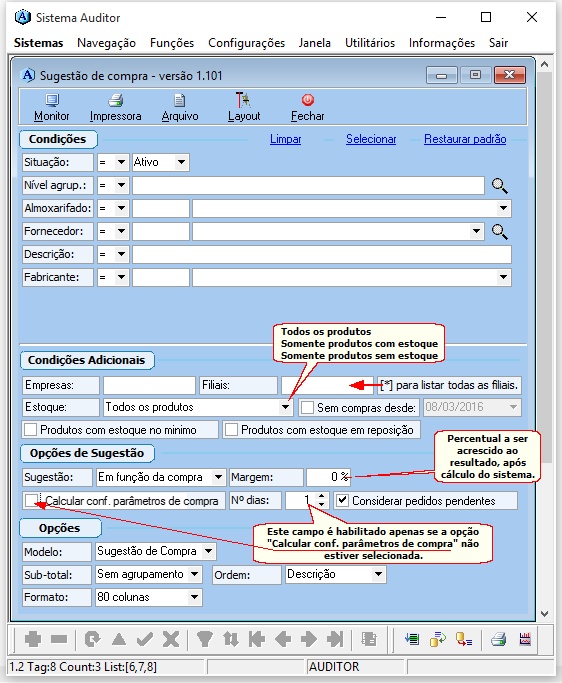Toggle Calcular conf. parâmetros de compra

pos(31,500)
